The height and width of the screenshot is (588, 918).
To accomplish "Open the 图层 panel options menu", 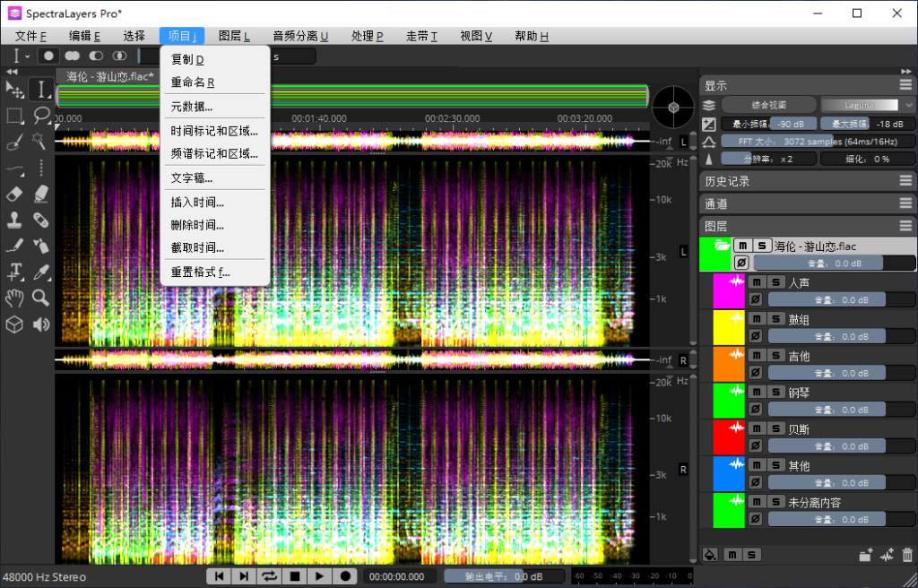I will click(x=906, y=226).
